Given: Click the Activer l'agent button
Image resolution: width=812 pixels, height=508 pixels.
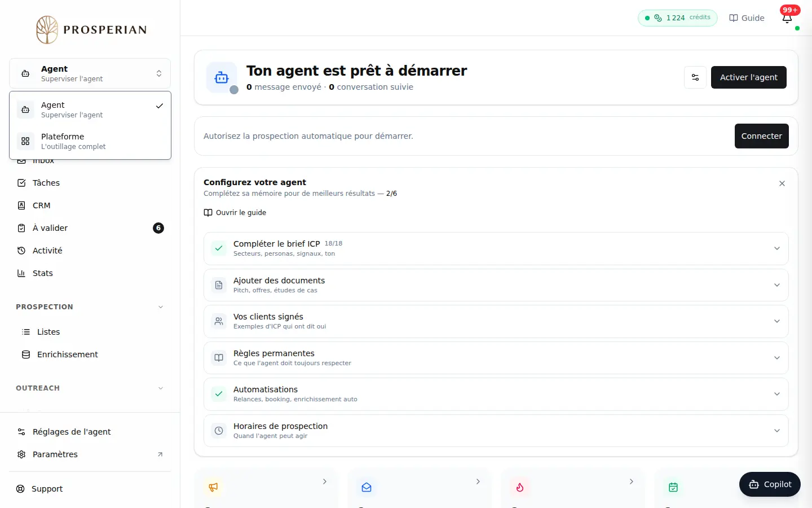Looking at the screenshot, I should [x=749, y=77].
